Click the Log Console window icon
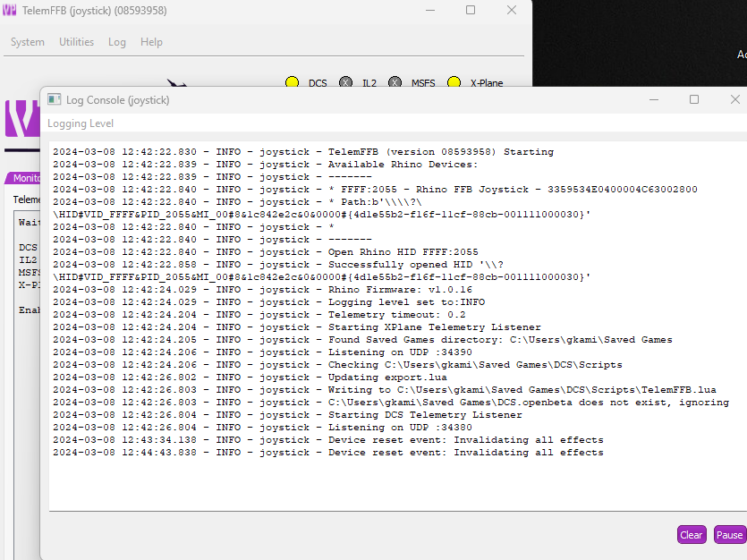 55,99
